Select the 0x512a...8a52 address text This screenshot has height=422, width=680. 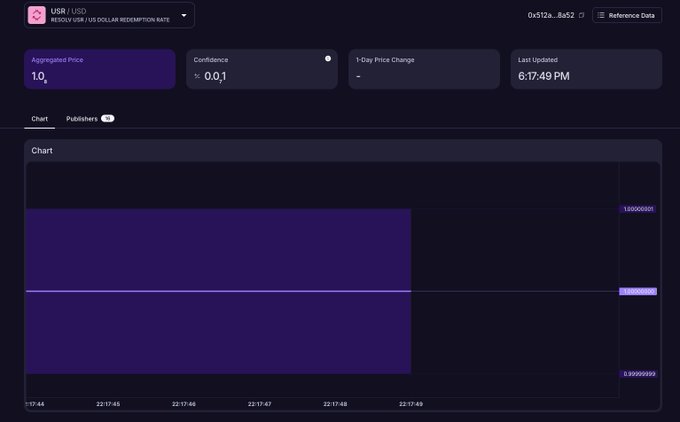pos(551,15)
